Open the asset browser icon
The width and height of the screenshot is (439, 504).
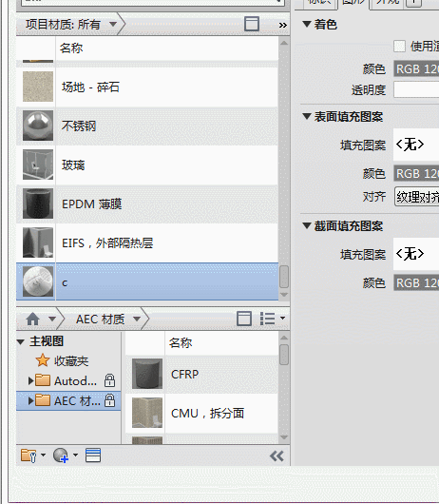click(x=93, y=456)
